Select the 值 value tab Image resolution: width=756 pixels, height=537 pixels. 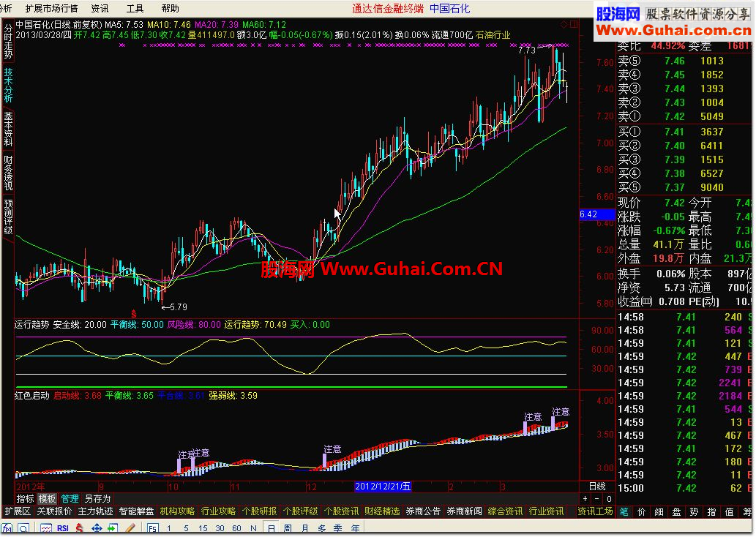coord(729,512)
